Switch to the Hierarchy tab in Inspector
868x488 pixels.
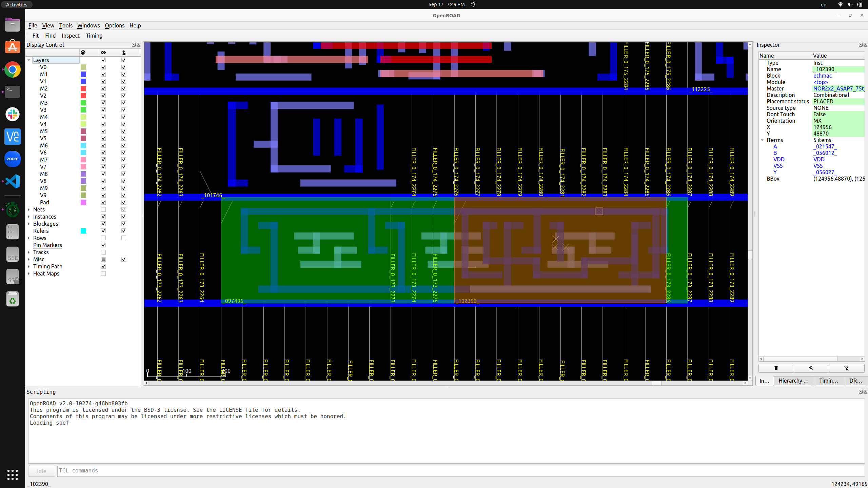point(793,381)
